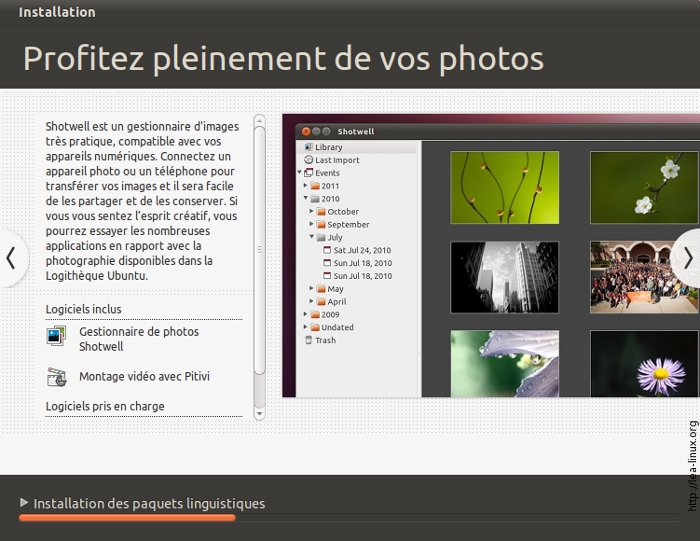Click the Library icon in Shotwell sidebar
Image resolution: width=700 pixels, height=541 pixels.
click(x=308, y=147)
